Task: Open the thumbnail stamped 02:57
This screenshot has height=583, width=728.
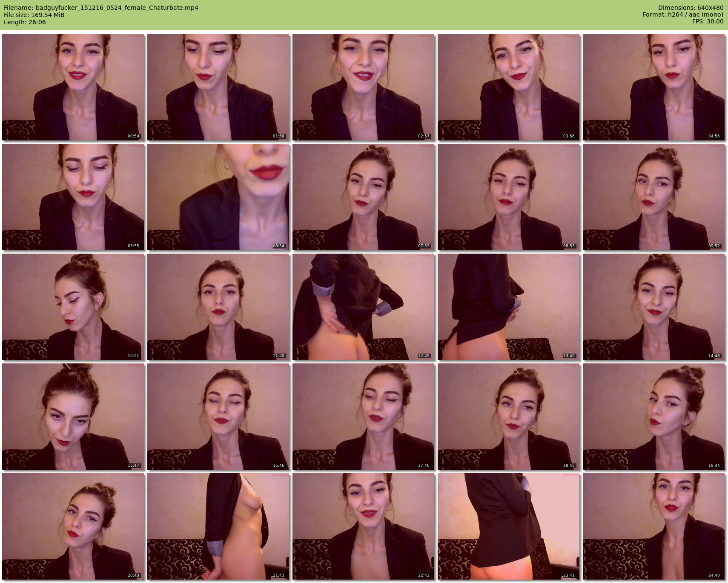Action: 364,87
